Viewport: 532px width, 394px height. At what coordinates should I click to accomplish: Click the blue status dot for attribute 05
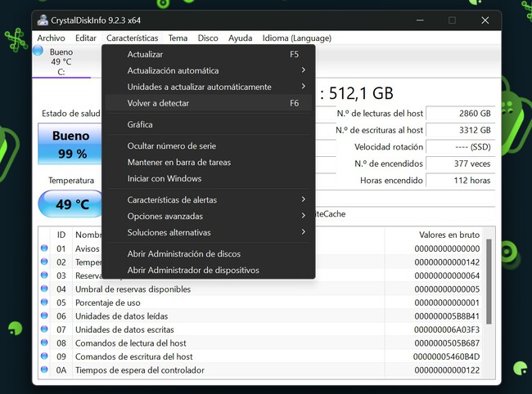(x=43, y=302)
